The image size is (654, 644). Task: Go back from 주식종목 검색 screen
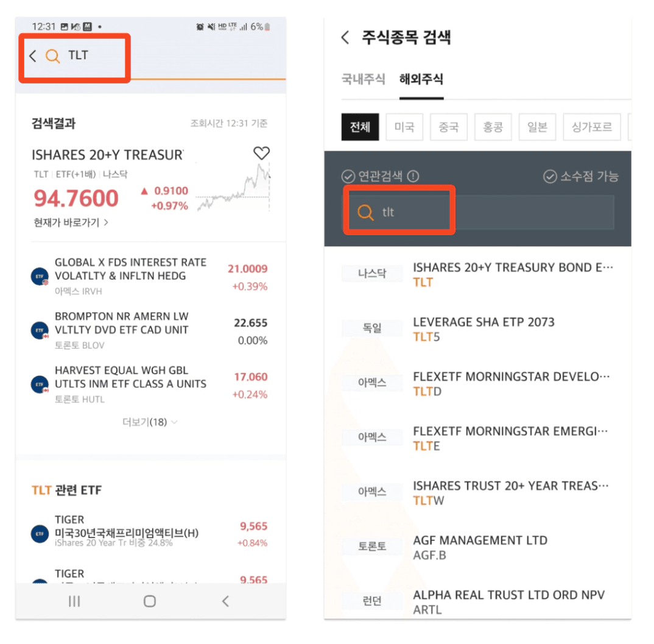click(345, 38)
